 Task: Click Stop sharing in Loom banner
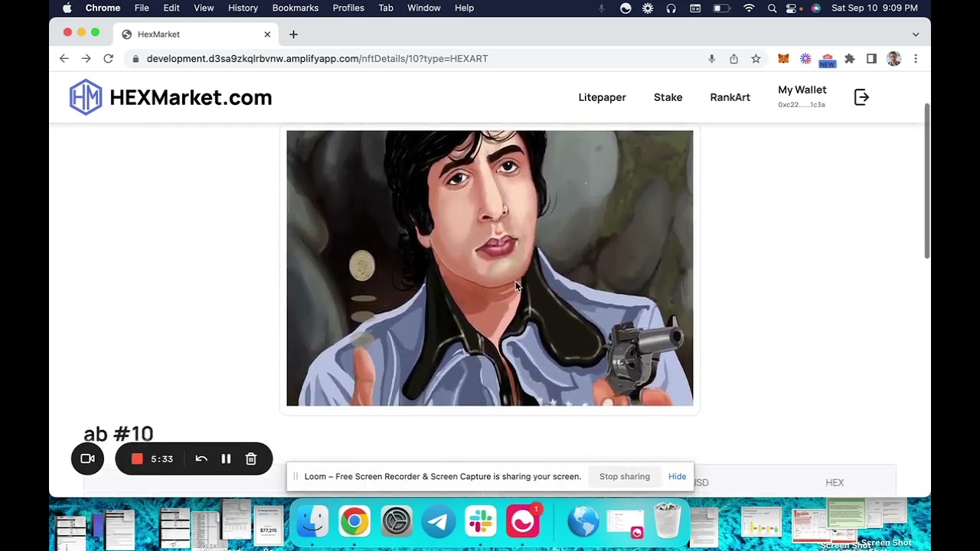coord(624,476)
